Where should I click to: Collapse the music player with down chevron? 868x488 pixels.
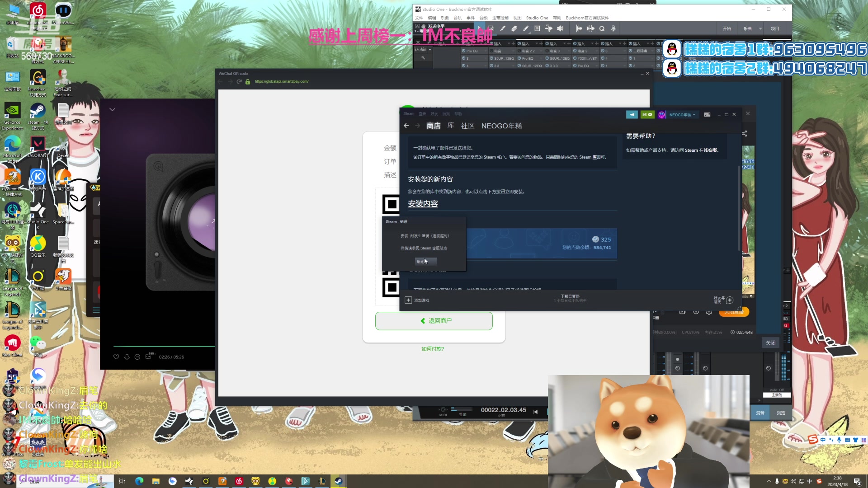pyautogui.click(x=112, y=109)
